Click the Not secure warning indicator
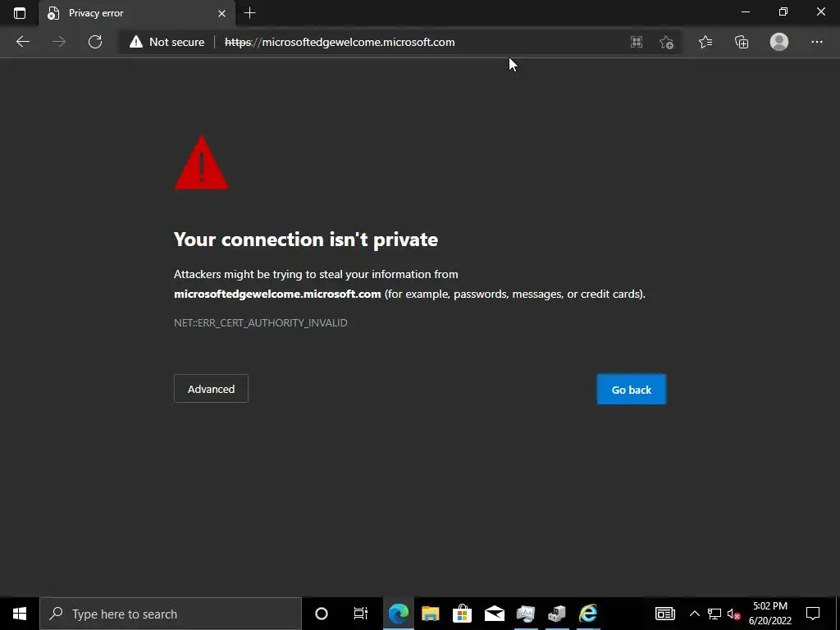840x630 pixels. [x=167, y=42]
